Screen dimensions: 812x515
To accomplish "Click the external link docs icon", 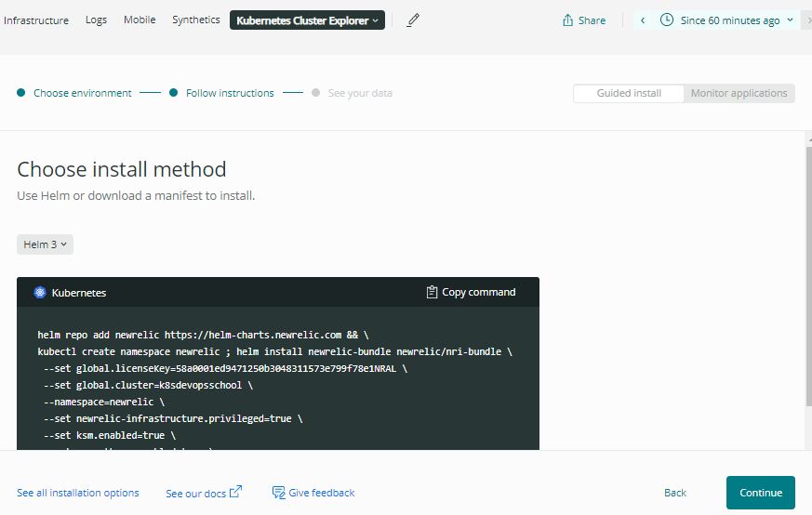I will pos(235,492).
